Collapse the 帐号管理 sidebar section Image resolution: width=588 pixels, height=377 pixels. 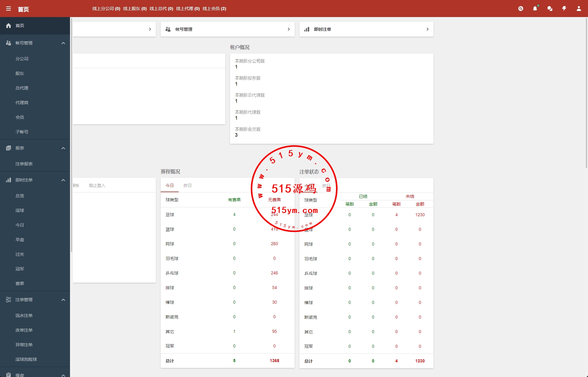pos(63,43)
